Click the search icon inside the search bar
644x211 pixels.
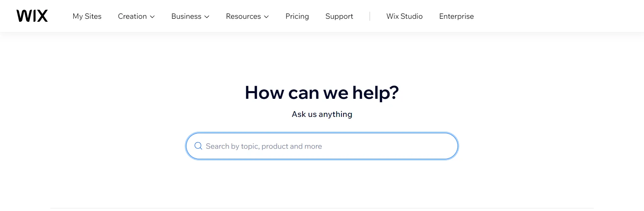coord(198,146)
